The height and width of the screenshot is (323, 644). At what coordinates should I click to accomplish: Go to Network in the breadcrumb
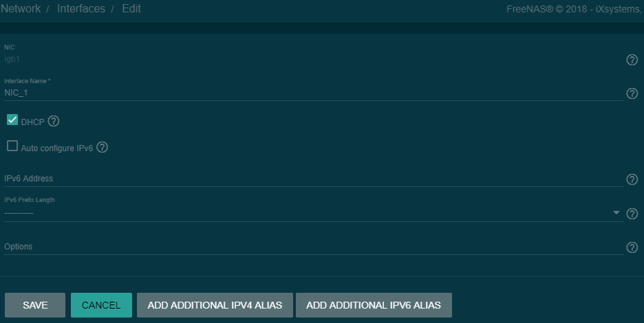pyautogui.click(x=21, y=9)
